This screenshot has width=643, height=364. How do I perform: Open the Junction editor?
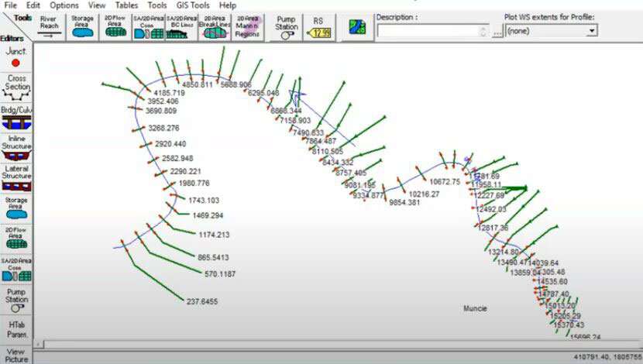click(x=16, y=57)
